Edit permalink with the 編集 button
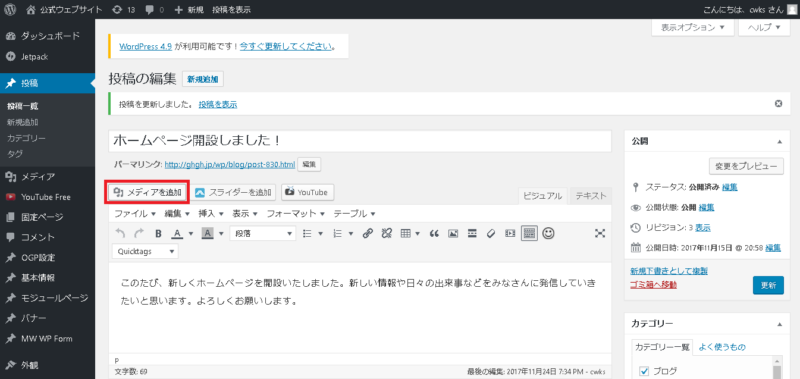This screenshot has width=800, height=379. pyautogui.click(x=309, y=164)
